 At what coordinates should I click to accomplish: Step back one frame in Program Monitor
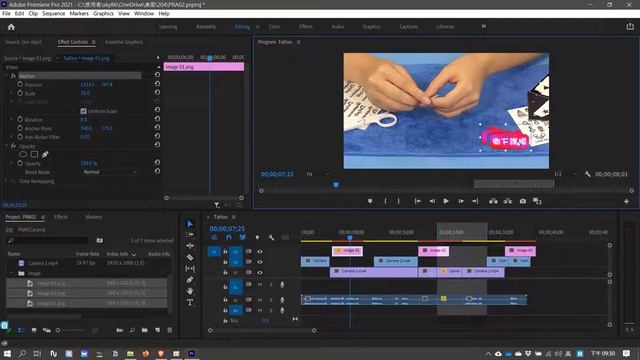point(432,201)
